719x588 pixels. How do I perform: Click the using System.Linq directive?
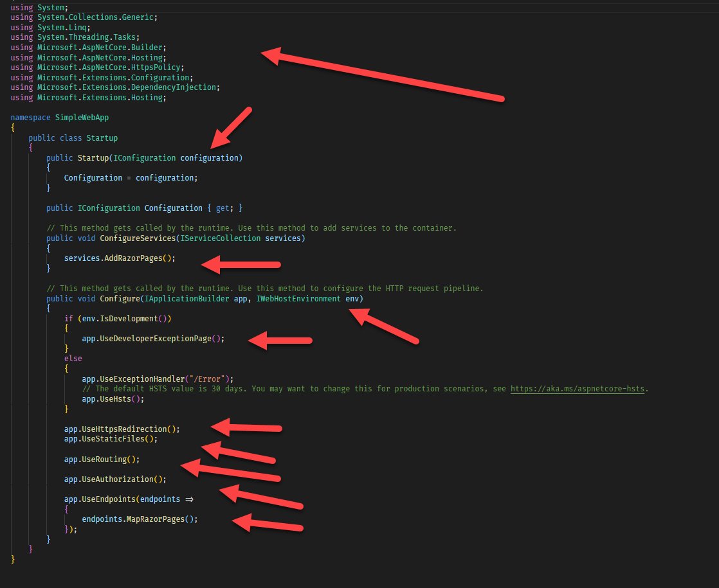coord(51,28)
